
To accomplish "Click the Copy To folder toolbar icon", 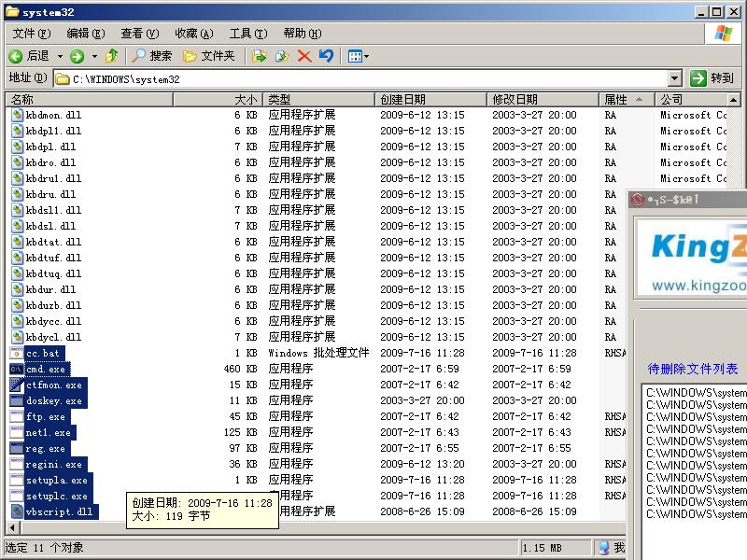I will point(281,56).
